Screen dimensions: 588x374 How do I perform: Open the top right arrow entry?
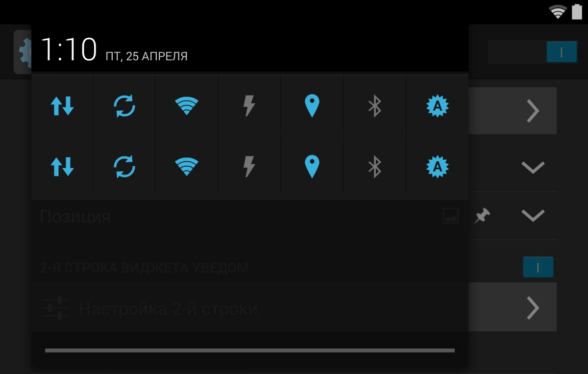pos(533,111)
